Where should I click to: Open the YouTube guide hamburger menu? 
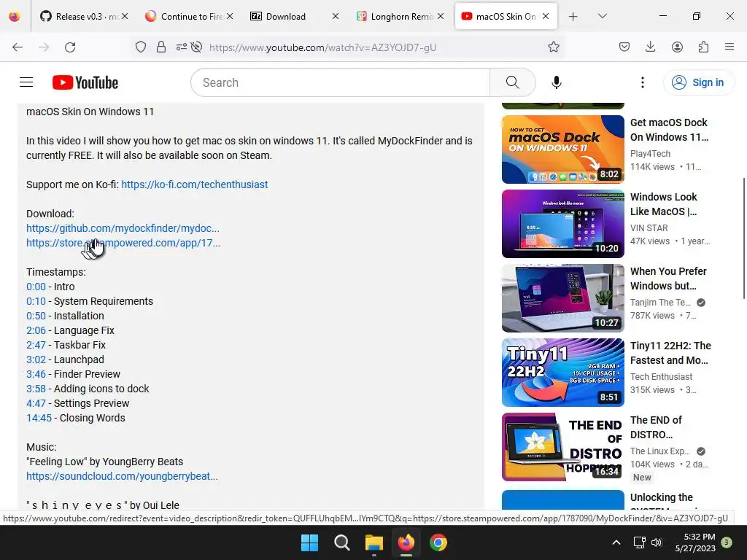(26, 82)
